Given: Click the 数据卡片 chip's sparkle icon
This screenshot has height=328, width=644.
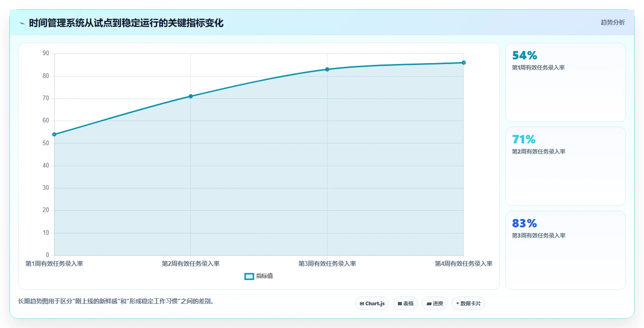Looking at the screenshot, I should pos(457,303).
